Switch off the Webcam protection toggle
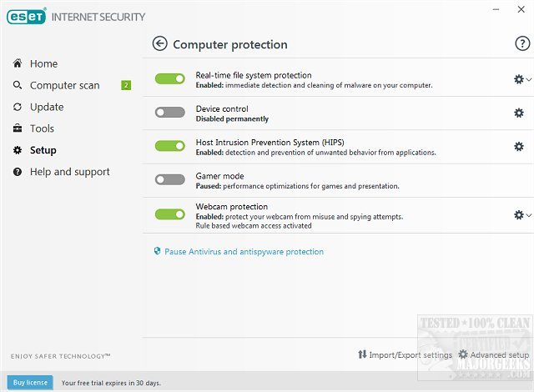 [170, 214]
